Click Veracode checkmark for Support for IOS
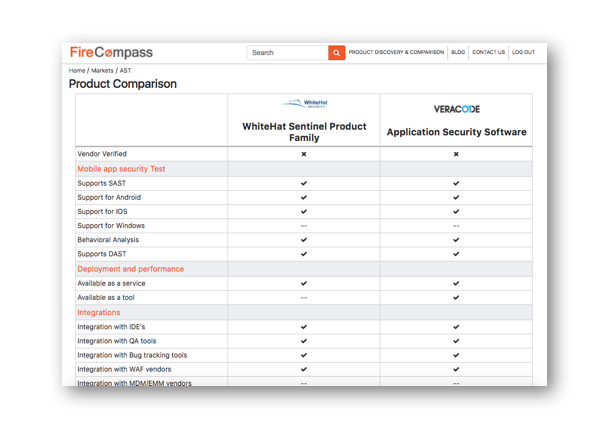Screen dimensions: 610x424 tap(456, 212)
